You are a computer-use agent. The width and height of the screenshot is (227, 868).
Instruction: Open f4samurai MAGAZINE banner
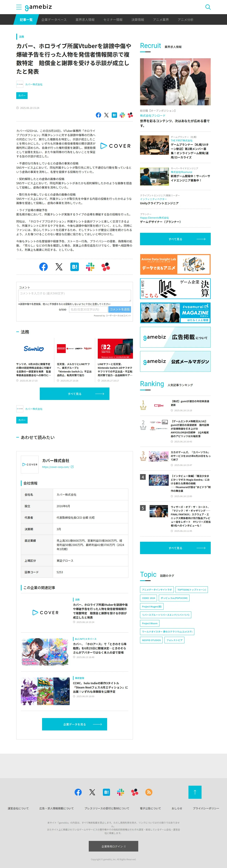point(175,313)
